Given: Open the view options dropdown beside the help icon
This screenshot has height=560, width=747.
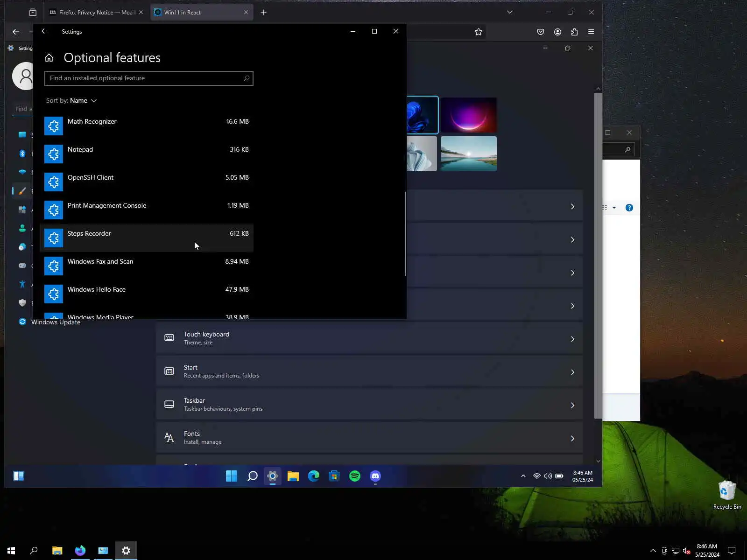Looking at the screenshot, I should coord(614,208).
